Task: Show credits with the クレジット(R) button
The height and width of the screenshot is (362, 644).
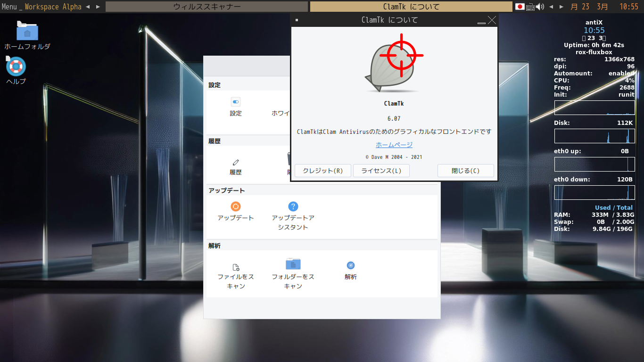Action: pos(323,171)
